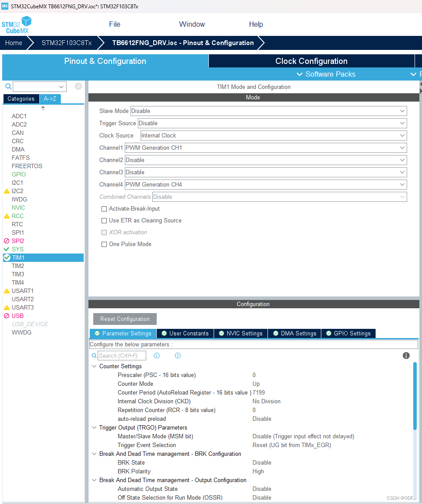Open the Channel4 PWM Generation CH4 dropdown
The image size is (422, 504).
click(x=266, y=184)
